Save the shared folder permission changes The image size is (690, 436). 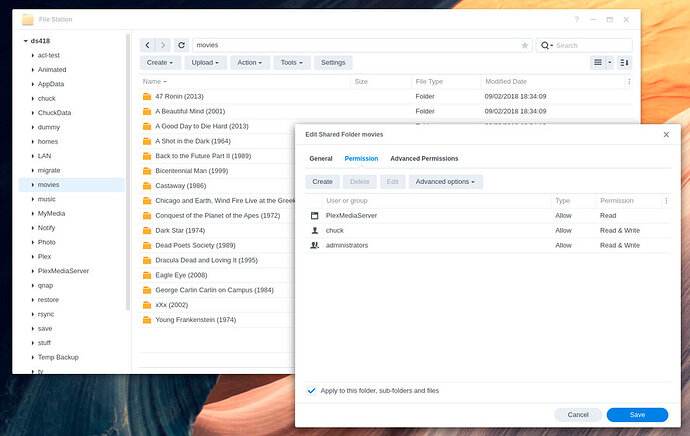[x=637, y=415]
